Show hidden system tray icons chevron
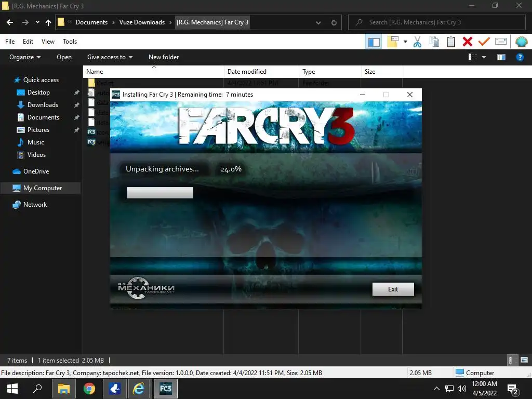Screen dimensions: 532x399 point(436,389)
